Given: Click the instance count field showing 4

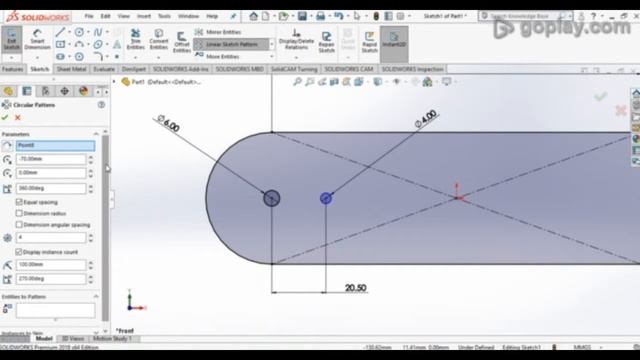Looking at the screenshot, I should (51, 238).
